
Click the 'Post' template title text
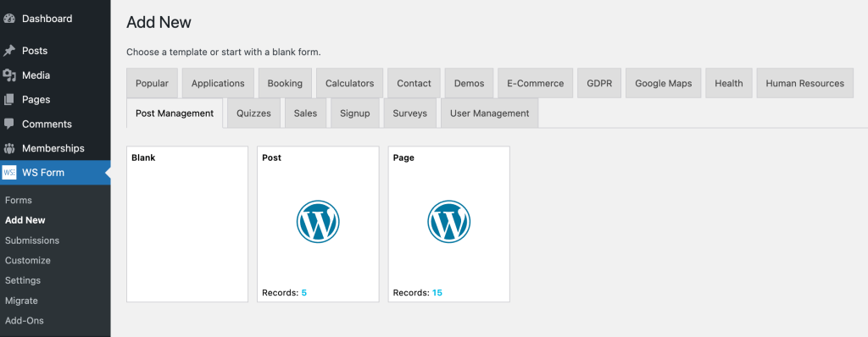[x=272, y=157]
